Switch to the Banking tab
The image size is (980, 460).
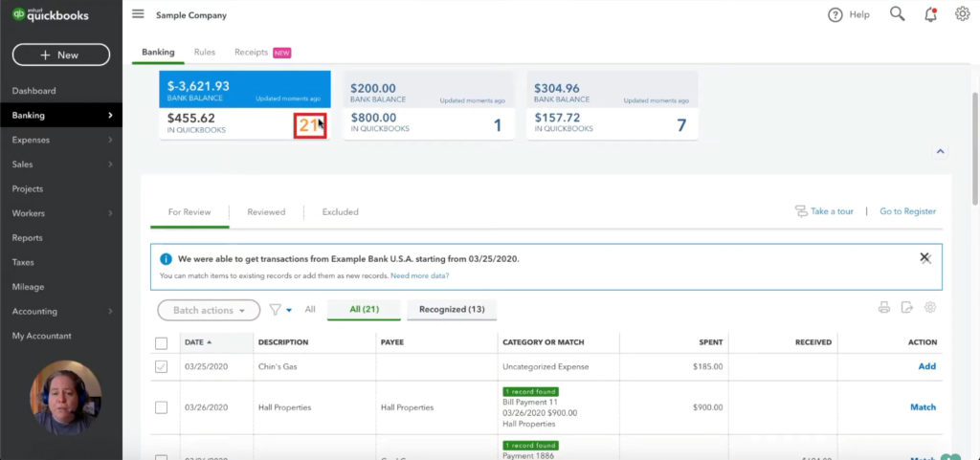[158, 53]
